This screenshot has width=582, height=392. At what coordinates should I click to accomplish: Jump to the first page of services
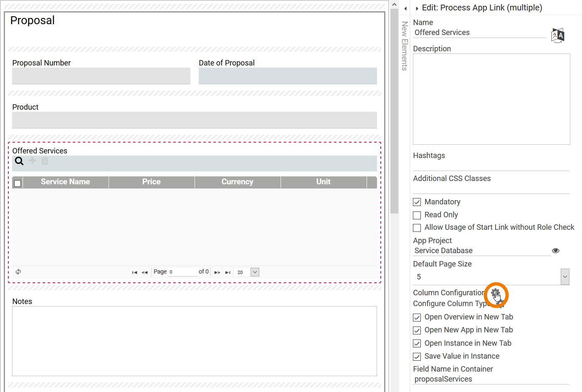(134, 272)
